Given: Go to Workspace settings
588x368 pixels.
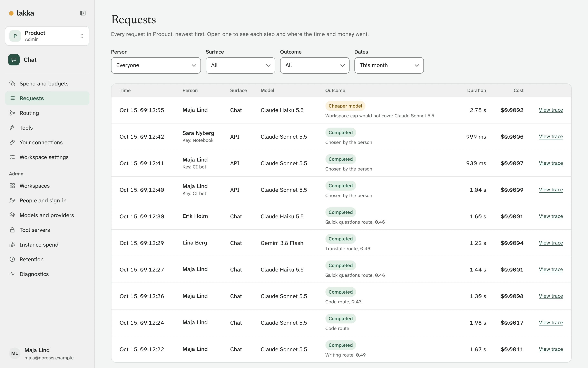Looking at the screenshot, I should (47, 157).
